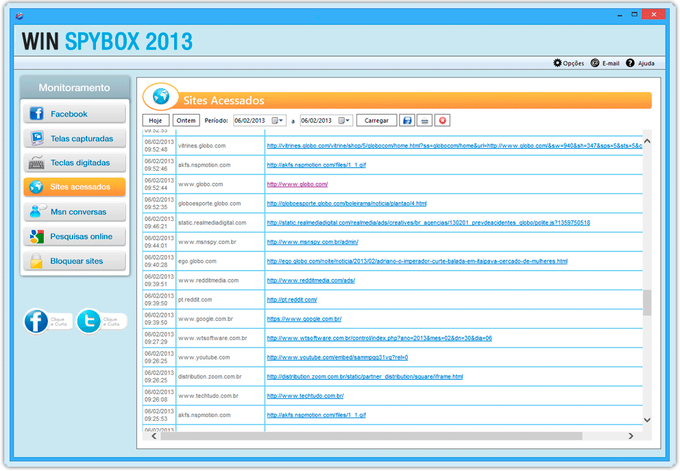This screenshot has width=680, height=471.
Task: Select the 'www.globo.com' domain cell
Action: [220, 184]
